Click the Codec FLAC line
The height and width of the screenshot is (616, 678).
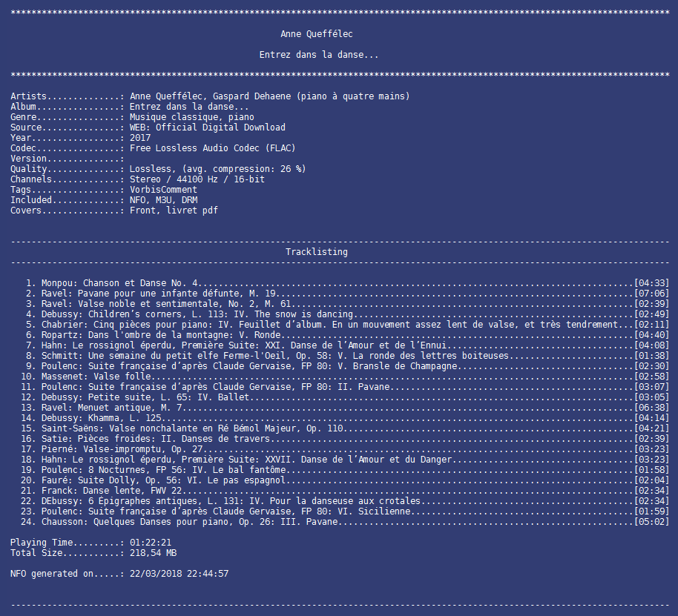(x=153, y=148)
